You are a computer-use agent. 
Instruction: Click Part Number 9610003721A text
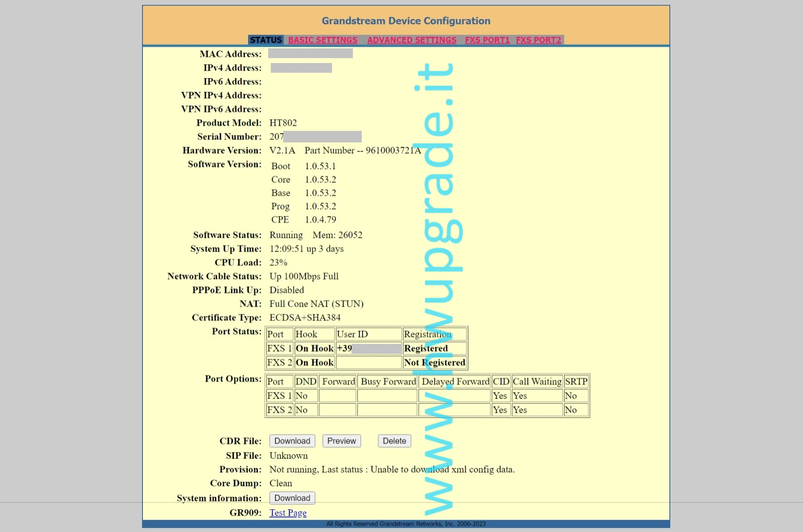click(362, 150)
